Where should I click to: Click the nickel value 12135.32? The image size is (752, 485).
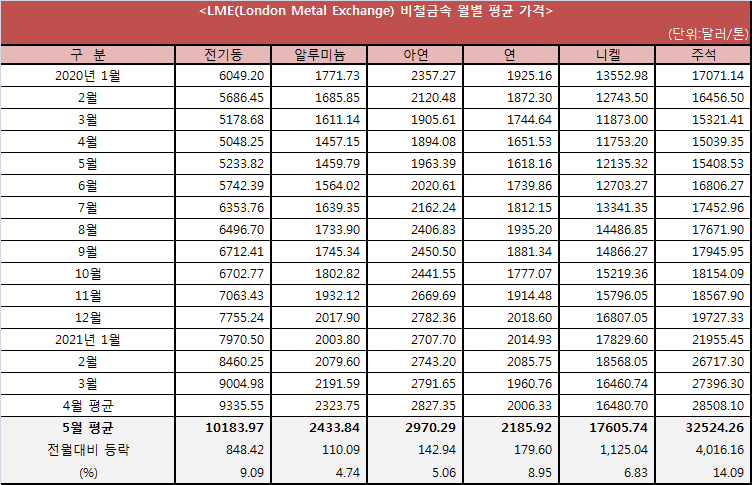(x=622, y=164)
